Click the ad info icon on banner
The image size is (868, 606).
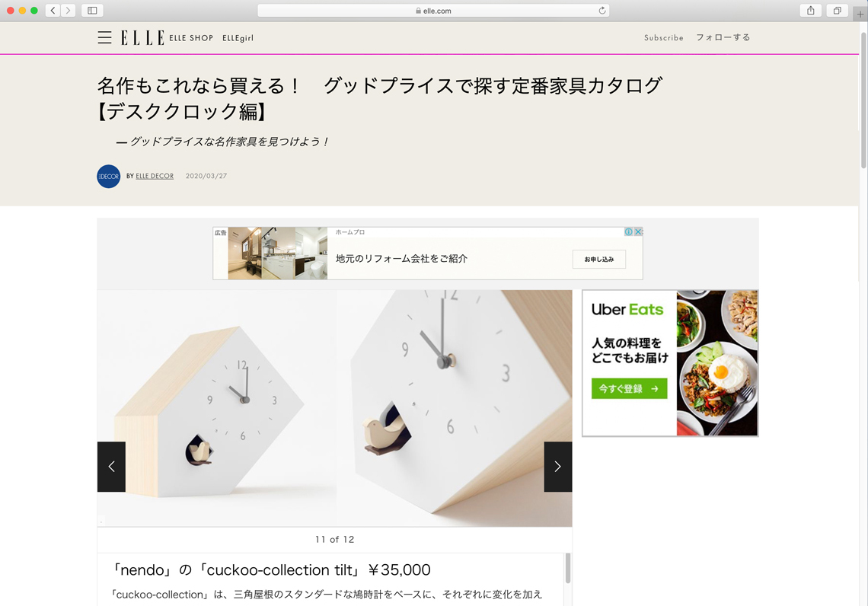629,232
